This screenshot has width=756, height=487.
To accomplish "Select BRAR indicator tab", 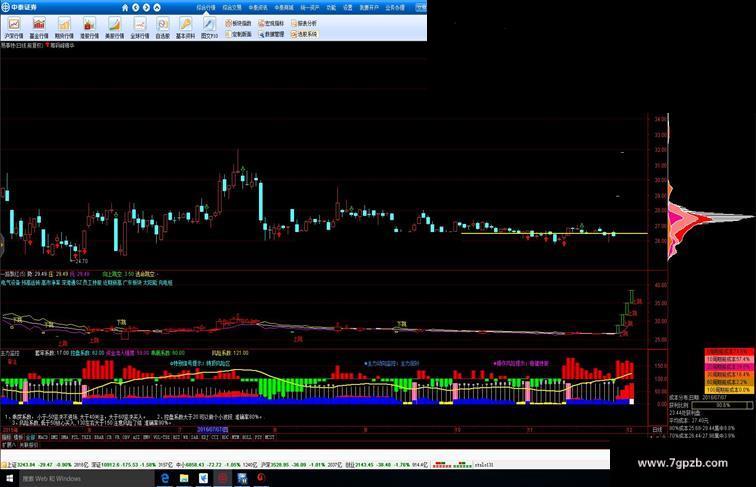I will 99,437.
